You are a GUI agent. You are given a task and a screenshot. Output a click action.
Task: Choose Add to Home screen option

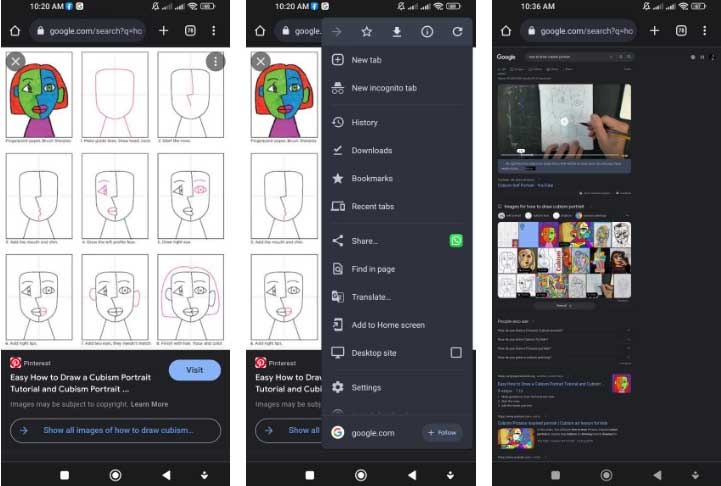click(x=388, y=325)
